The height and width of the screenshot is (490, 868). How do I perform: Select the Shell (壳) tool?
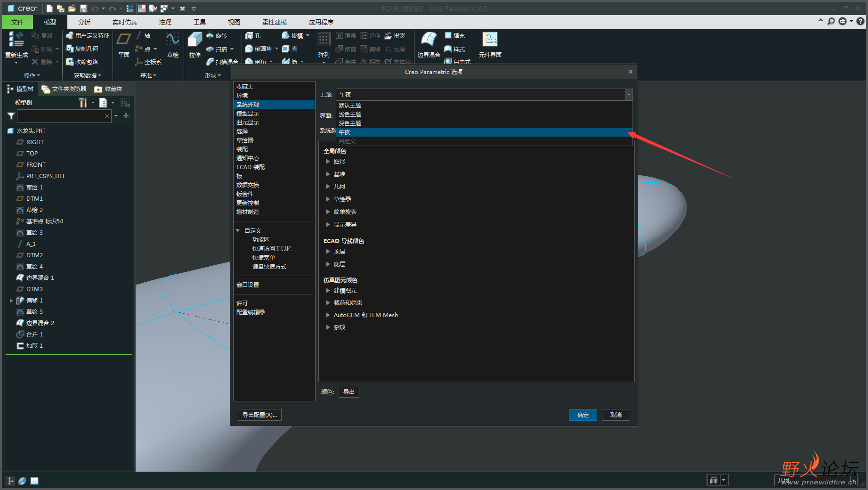290,49
